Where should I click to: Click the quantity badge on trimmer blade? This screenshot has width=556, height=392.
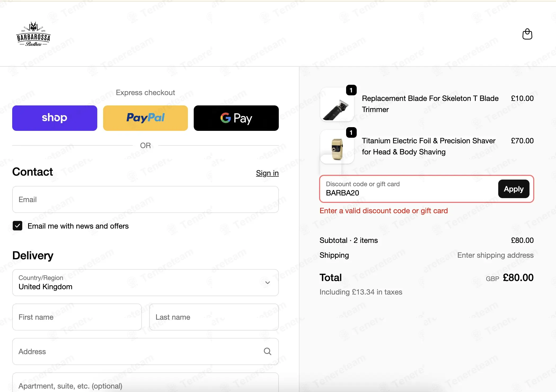351,90
